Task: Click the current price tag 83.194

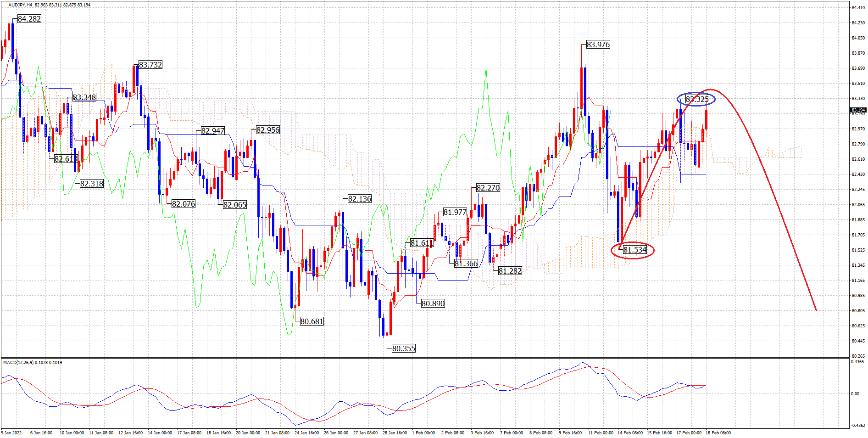Action: coord(858,110)
